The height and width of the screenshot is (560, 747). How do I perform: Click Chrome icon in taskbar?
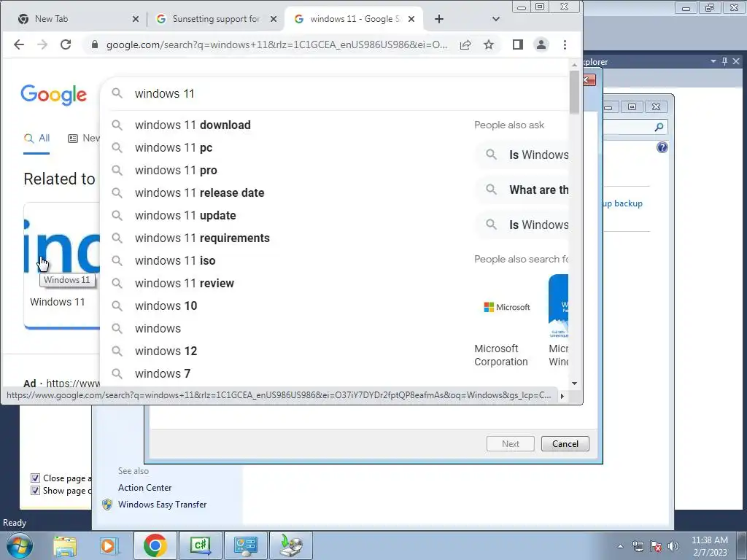155,545
